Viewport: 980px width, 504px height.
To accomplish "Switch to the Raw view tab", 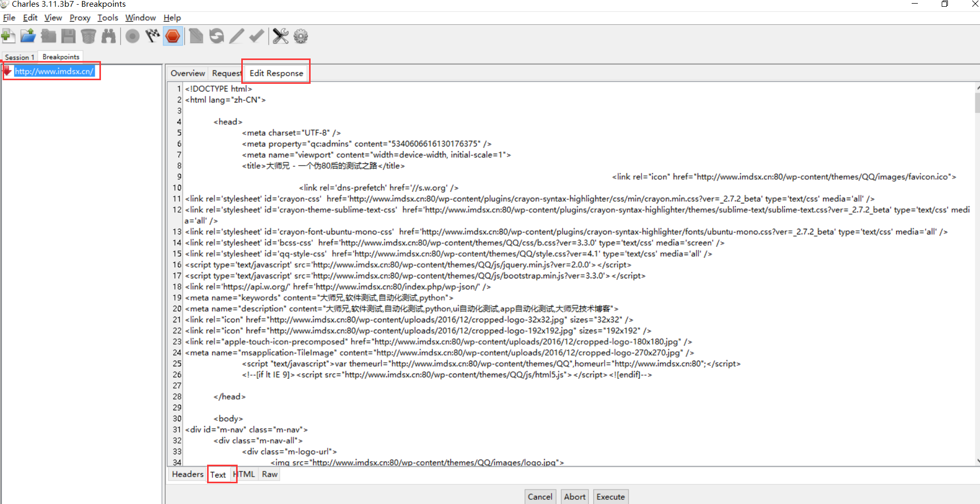I will [270, 474].
